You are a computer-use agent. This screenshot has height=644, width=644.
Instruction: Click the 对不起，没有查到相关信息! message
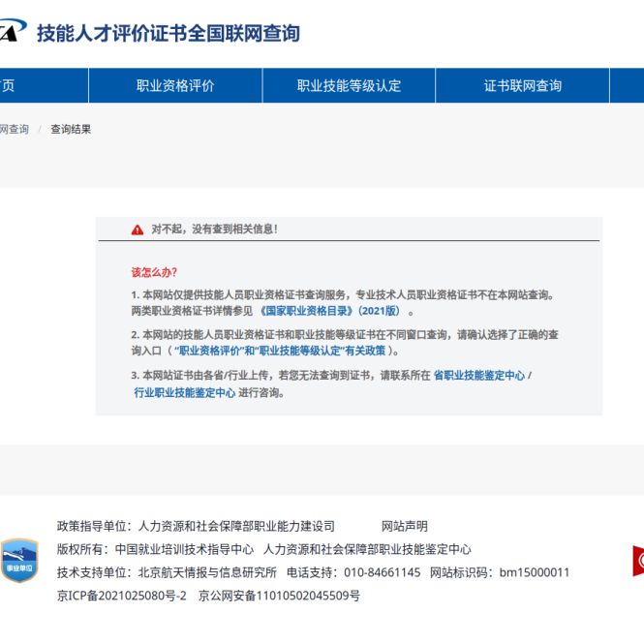214,230
